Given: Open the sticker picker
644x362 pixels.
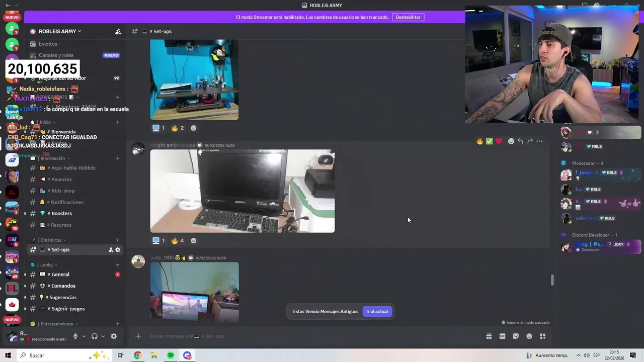Looking at the screenshot, I should tap(516, 336).
